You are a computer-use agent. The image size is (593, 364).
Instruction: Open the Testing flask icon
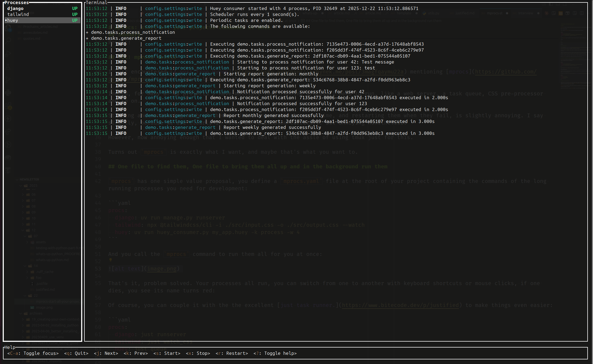(x=8, y=67)
